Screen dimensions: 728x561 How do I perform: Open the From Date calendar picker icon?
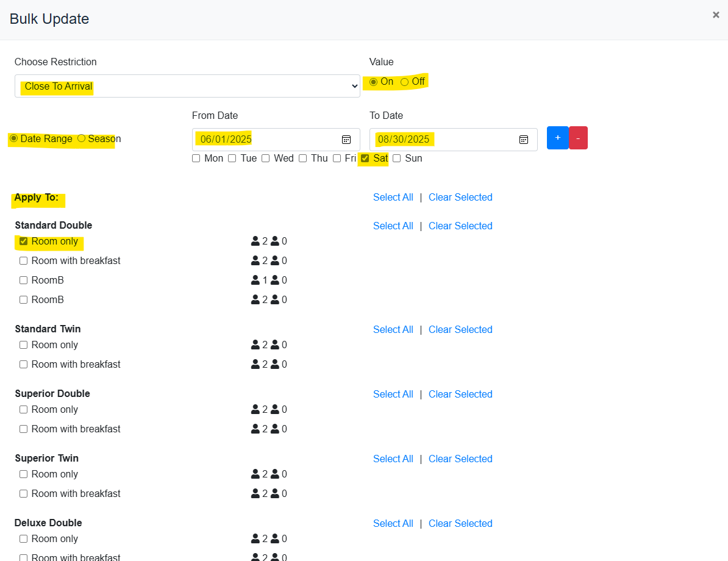click(346, 140)
